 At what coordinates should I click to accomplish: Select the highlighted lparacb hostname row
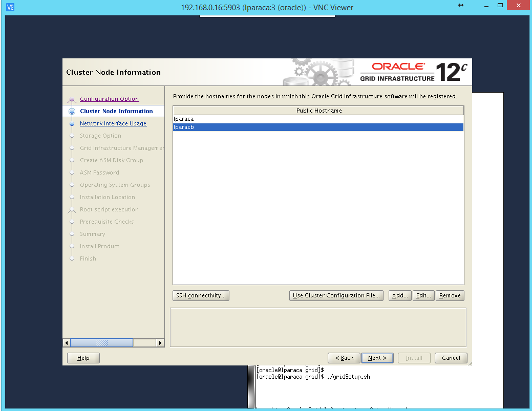tap(318, 127)
